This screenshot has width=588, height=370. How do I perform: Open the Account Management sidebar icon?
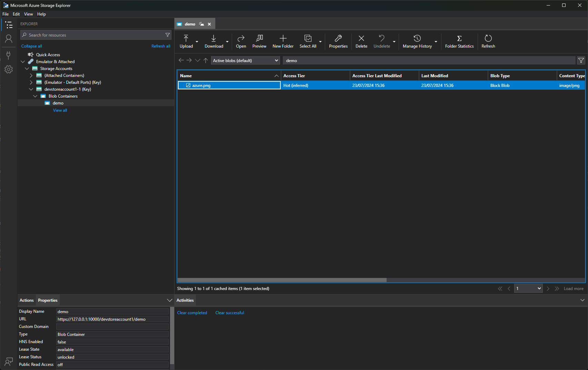click(x=9, y=39)
